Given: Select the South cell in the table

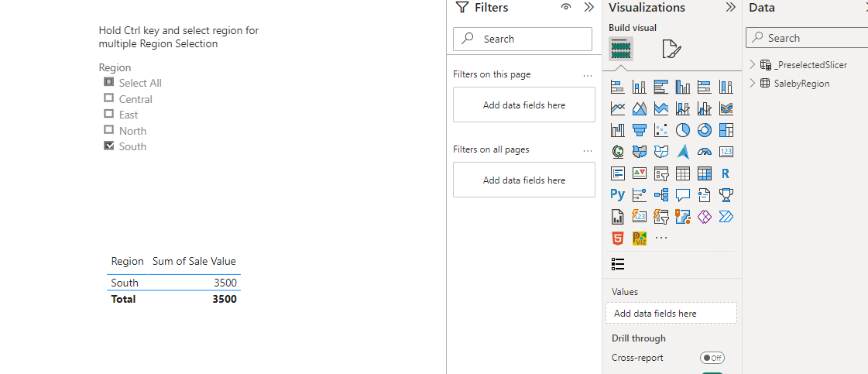Looking at the screenshot, I should click(125, 283).
